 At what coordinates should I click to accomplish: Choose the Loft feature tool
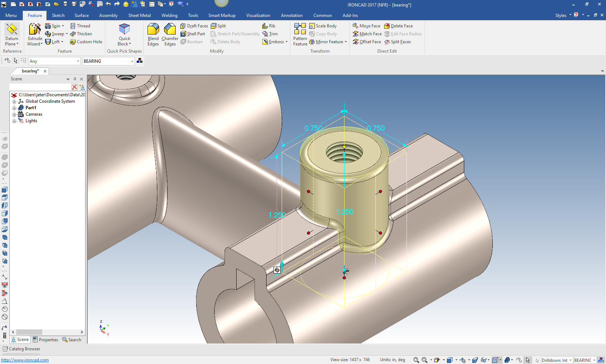coord(54,42)
